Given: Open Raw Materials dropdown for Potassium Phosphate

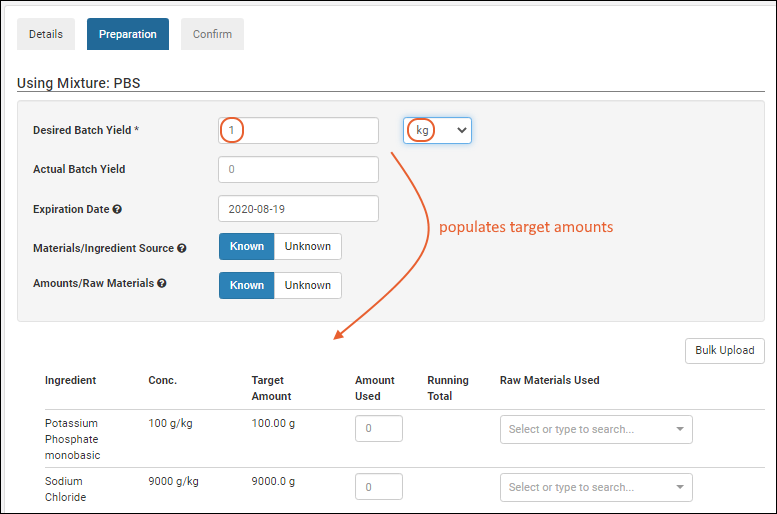Looking at the screenshot, I should coord(596,430).
